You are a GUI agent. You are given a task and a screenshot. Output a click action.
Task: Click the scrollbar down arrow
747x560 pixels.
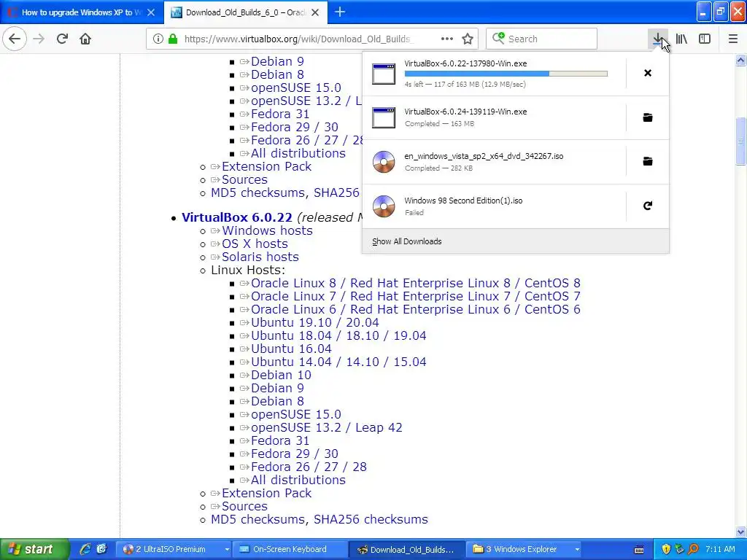740,532
